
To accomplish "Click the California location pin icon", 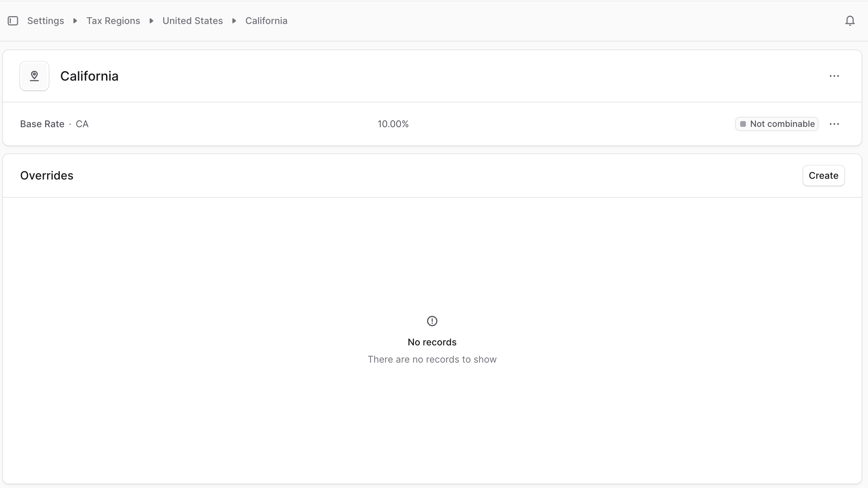I will coord(34,76).
